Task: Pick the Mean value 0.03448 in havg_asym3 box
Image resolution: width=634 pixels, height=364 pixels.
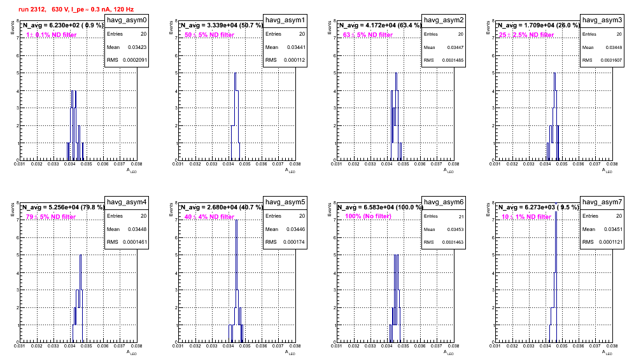Action: pos(614,48)
